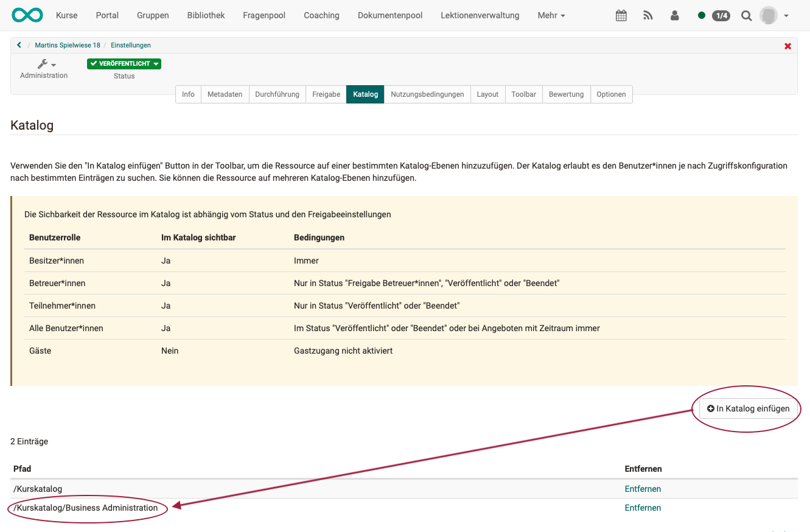Viewport: 810px width, 532px height.
Task: Remove the Business Administration catalog entry
Action: pyautogui.click(x=642, y=508)
